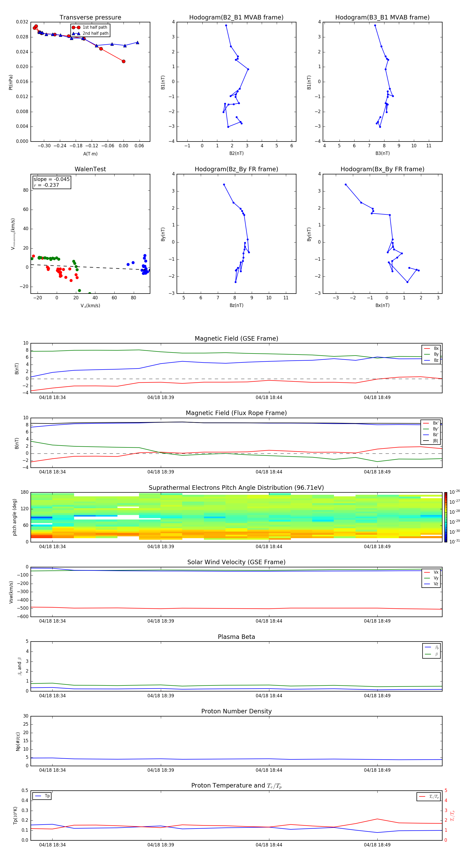Click the 'r = -0.237' annotation
This screenshot has width=473, height=868.
(x=46, y=185)
